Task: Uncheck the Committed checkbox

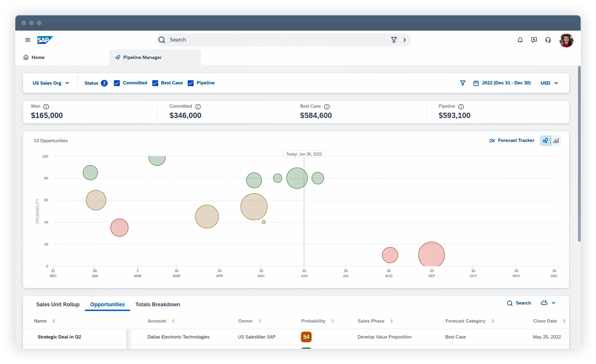Action: point(117,83)
